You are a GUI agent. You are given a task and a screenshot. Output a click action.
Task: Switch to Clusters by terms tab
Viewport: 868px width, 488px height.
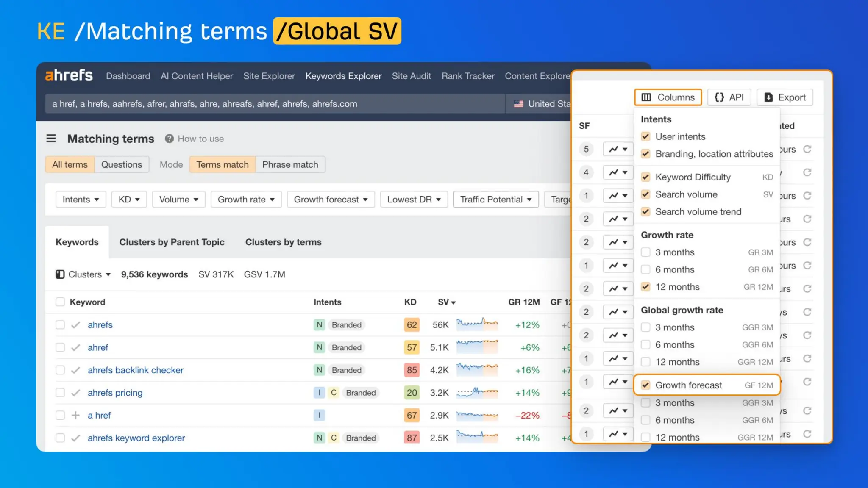coord(283,242)
